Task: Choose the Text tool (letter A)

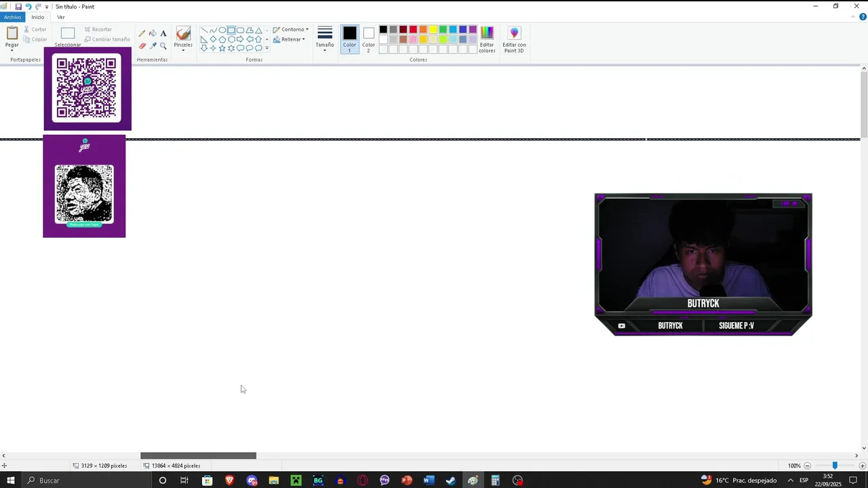Action: click(163, 33)
